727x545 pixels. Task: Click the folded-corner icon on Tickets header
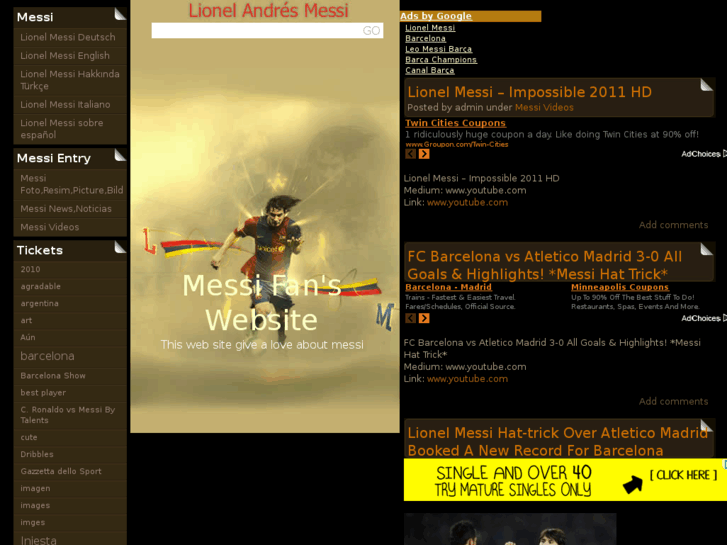coord(120,247)
